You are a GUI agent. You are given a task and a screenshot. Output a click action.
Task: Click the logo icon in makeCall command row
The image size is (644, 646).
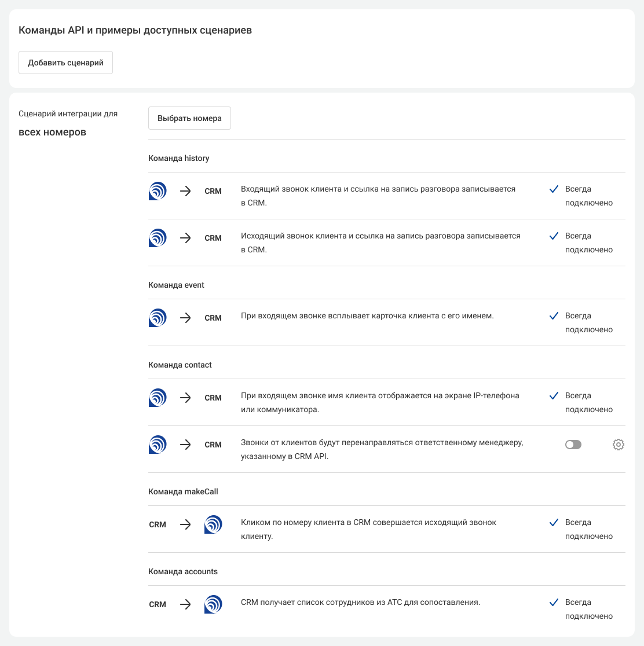coord(213,524)
